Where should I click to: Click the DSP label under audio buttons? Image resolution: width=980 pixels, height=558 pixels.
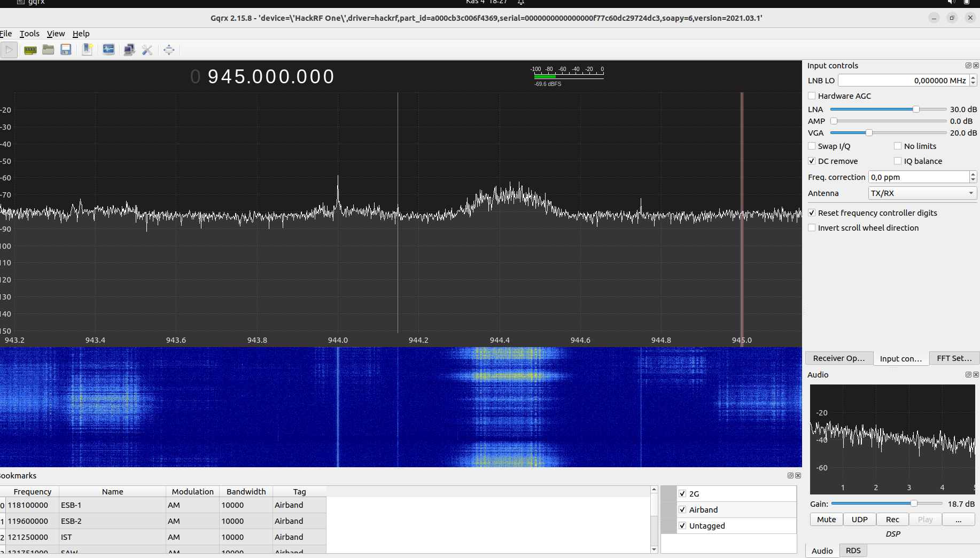(893, 534)
